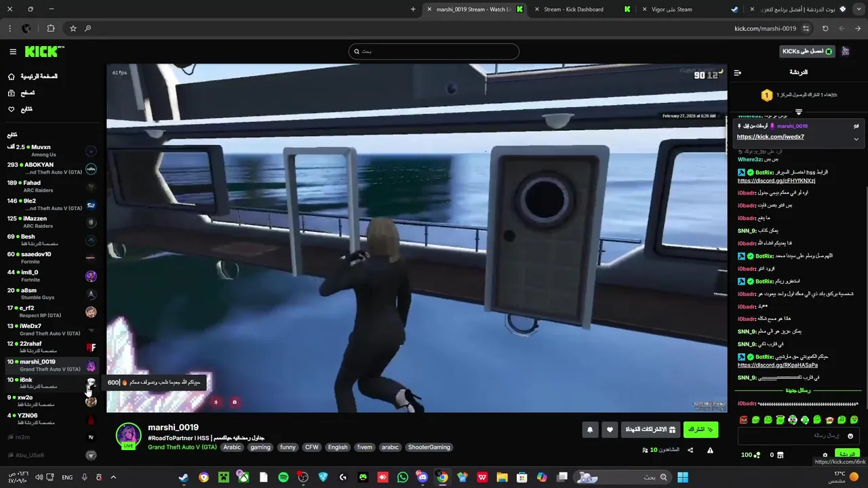The height and width of the screenshot is (488, 868).
Task: Collapse the chat panel with the arrow icon
Action: pos(738,73)
